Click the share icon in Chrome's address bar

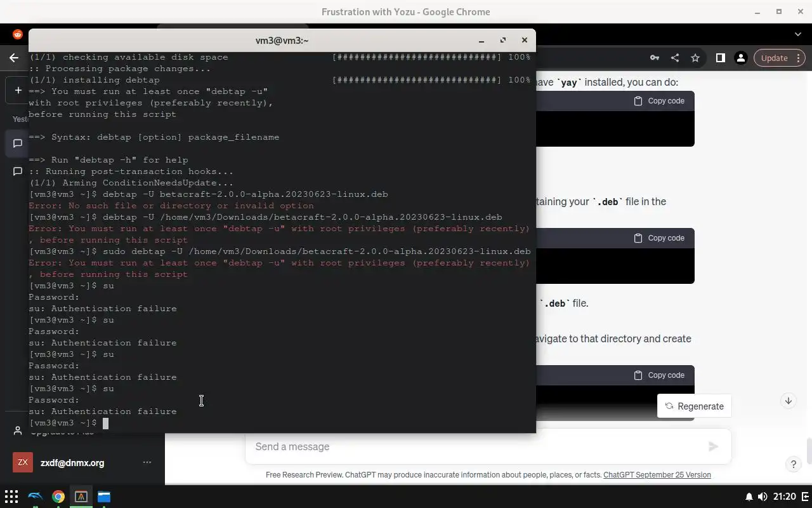click(675, 58)
